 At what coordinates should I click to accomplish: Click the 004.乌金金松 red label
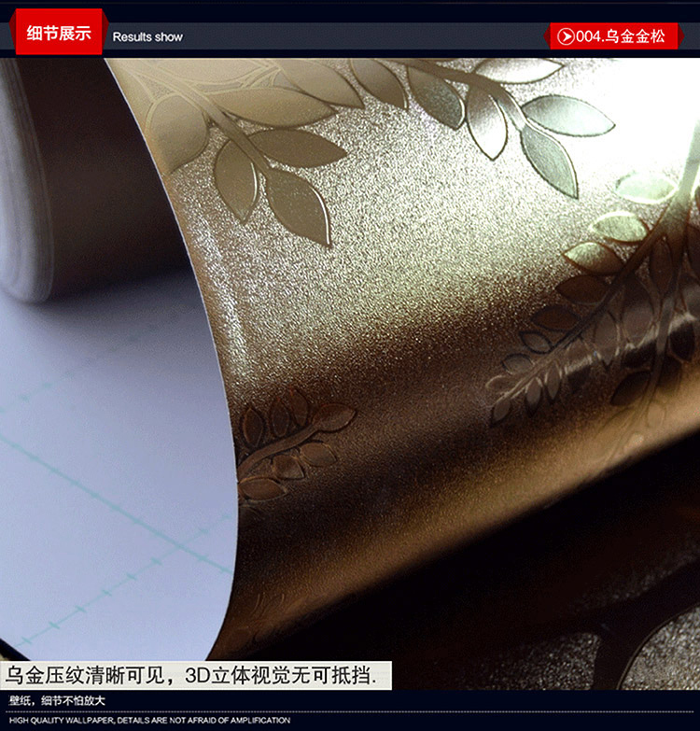(613, 36)
